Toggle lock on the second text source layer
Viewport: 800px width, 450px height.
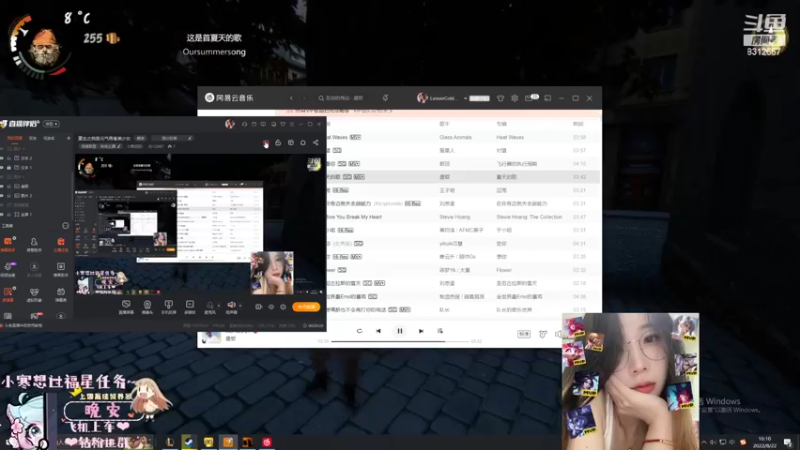[x=9, y=167]
